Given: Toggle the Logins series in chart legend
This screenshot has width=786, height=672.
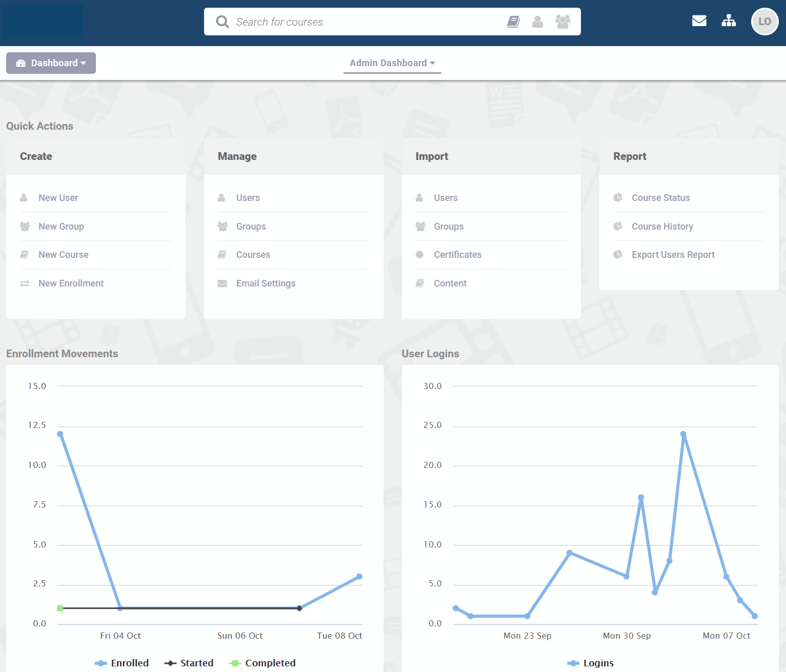Looking at the screenshot, I should point(591,663).
